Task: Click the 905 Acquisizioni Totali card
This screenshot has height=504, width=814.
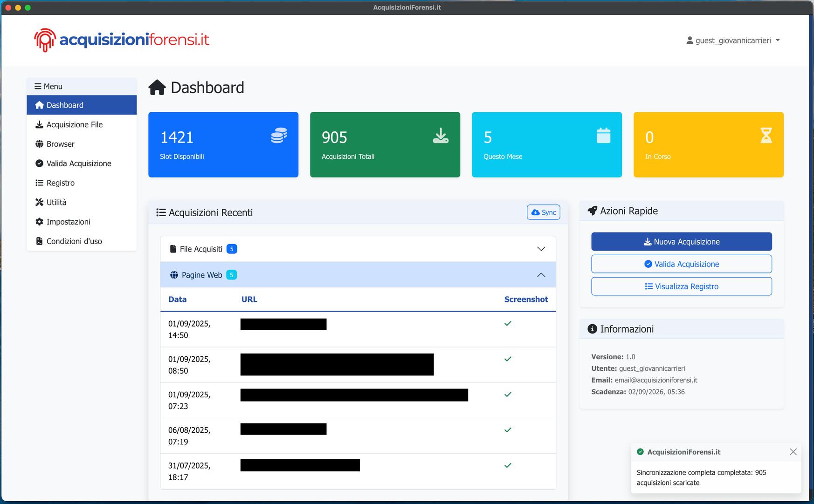Action: (385, 145)
